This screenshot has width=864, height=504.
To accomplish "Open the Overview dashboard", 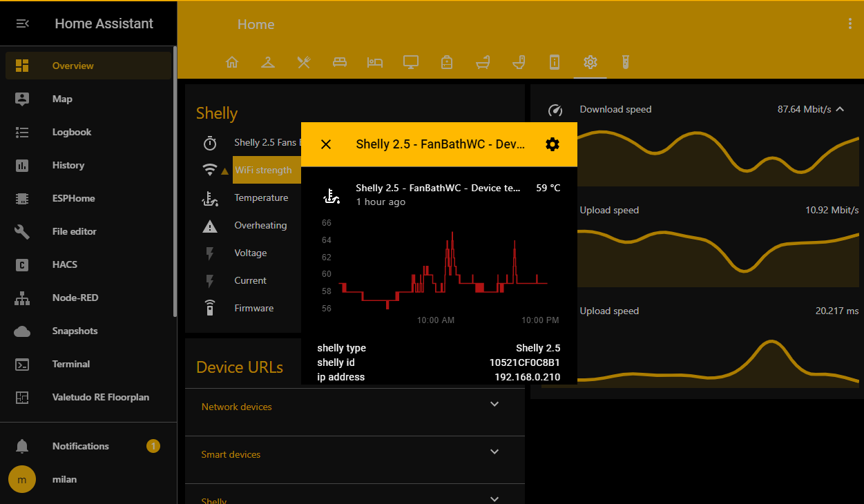I will [x=88, y=66].
